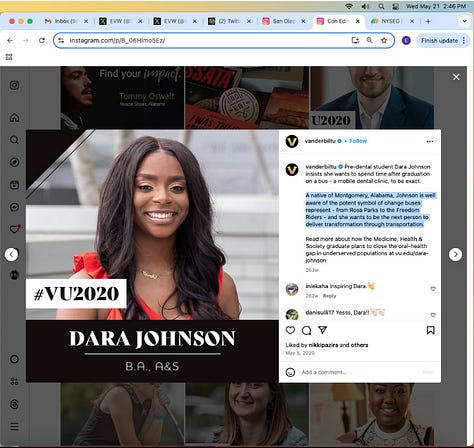Close the post overlay with the X
The height and width of the screenshot is (448, 474).
pyautogui.click(x=456, y=77)
